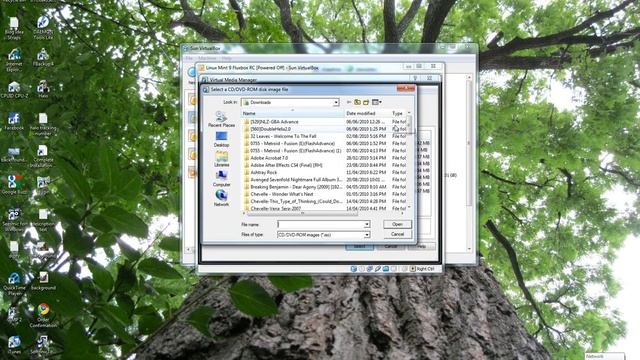This screenshot has height=360, width=640.
Task: Go back using the back arrow icon
Action: point(349,102)
